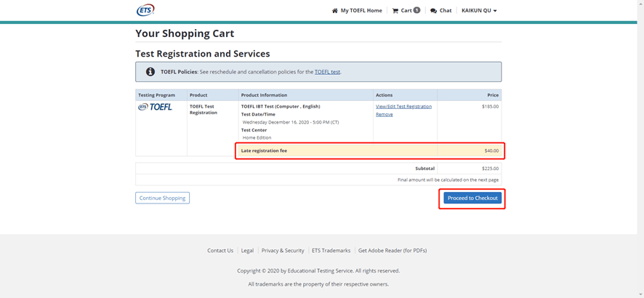Click the Late registration fee label
The width and height of the screenshot is (644, 298).
(264, 150)
